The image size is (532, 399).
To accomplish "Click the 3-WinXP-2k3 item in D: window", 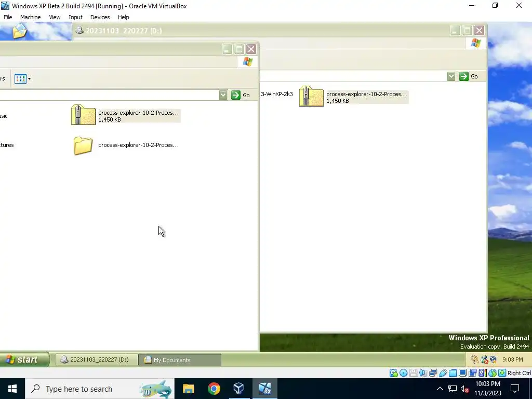I will 276,94.
